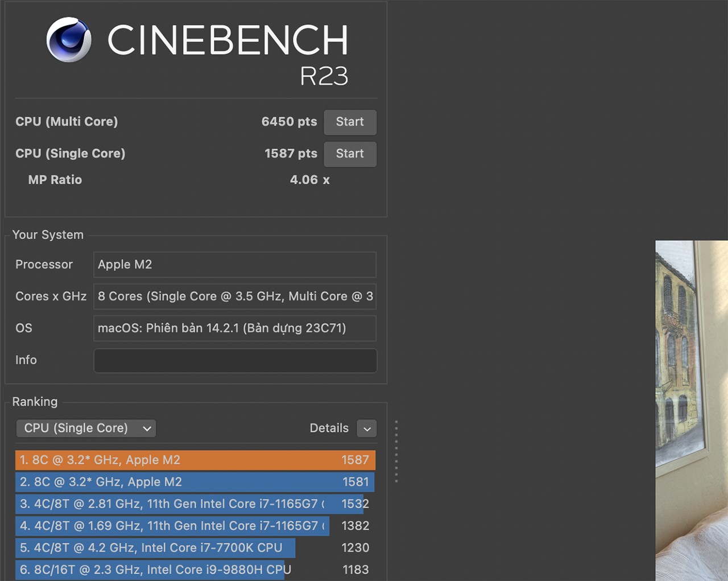
Task: Start the CPU (Single Core) benchmark
Action: click(350, 154)
